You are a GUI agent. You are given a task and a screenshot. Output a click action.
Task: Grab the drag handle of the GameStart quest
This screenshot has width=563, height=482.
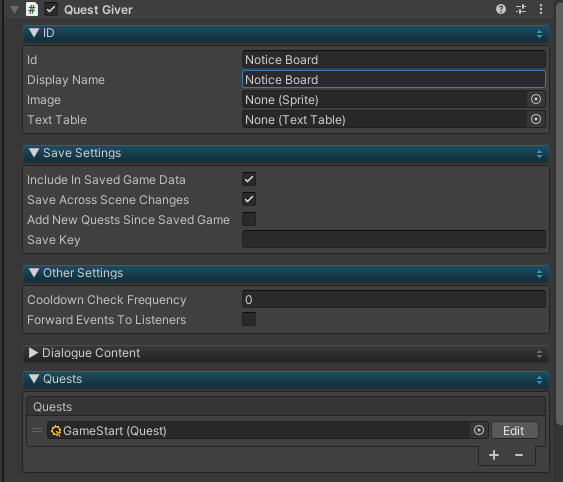coord(37,430)
